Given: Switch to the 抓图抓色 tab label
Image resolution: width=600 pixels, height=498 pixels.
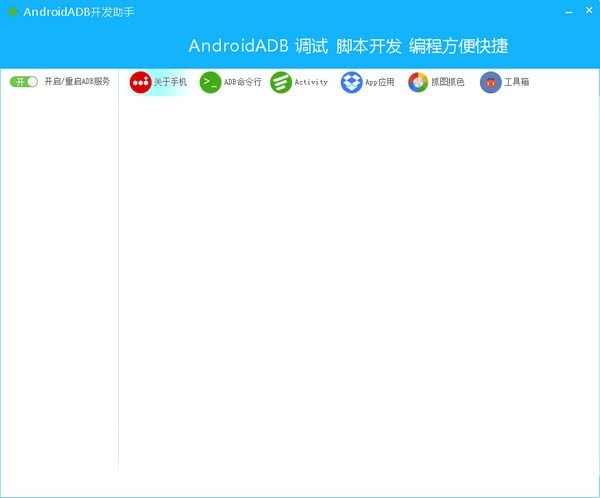Looking at the screenshot, I should (x=448, y=82).
